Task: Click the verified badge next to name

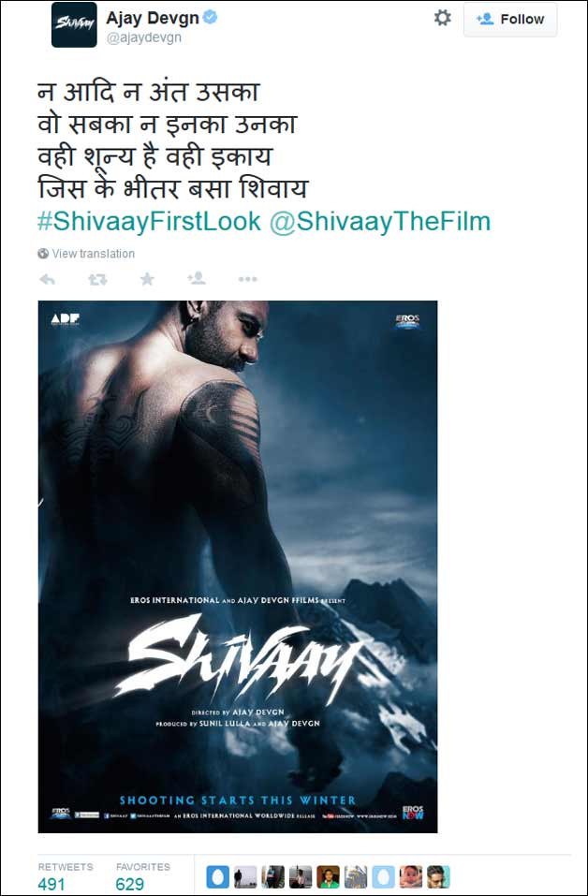Action: click(211, 19)
